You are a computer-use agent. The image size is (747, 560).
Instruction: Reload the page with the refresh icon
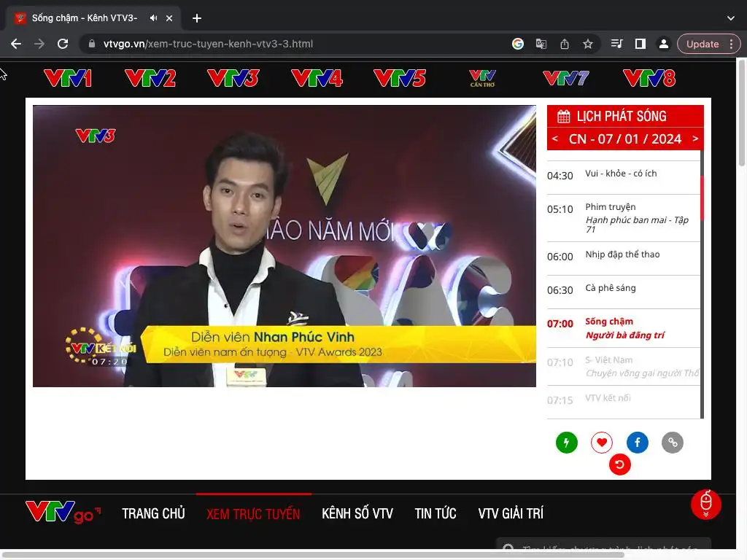[x=63, y=44]
